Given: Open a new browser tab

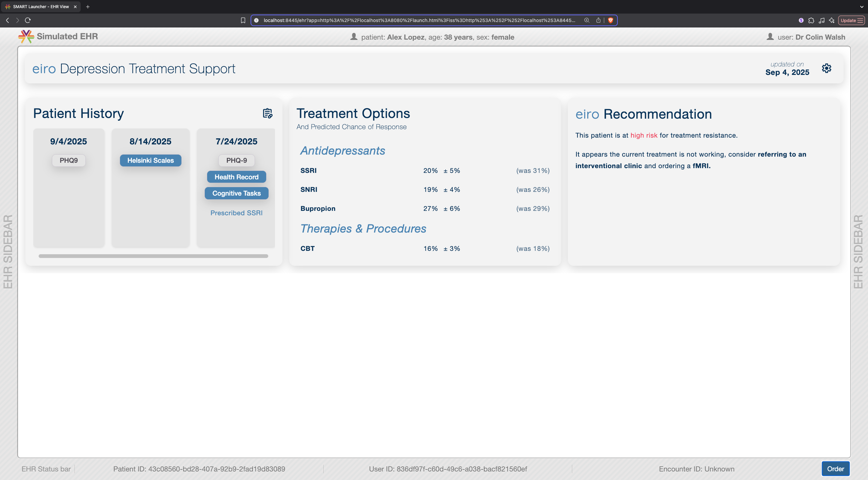Looking at the screenshot, I should [88, 7].
